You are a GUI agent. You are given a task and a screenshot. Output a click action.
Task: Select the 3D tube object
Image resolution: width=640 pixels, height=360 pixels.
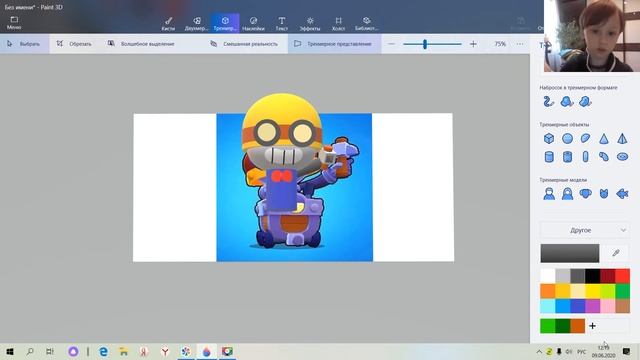pyautogui.click(x=567, y=157)
